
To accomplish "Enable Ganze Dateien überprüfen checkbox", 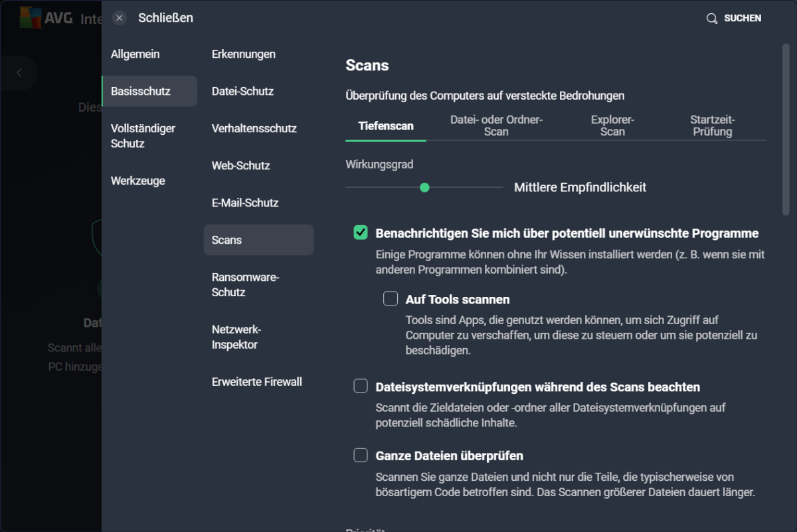I will [x=361, y=455].
